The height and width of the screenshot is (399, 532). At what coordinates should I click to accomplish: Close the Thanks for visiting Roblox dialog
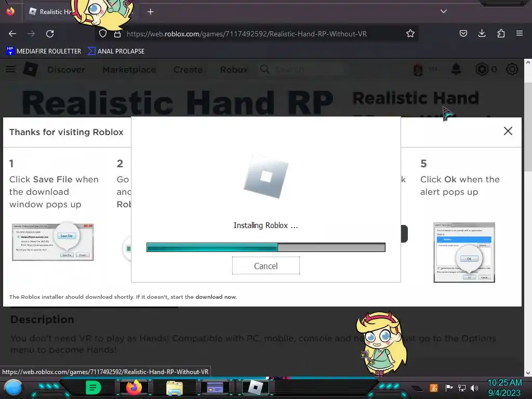pos(508,131)
